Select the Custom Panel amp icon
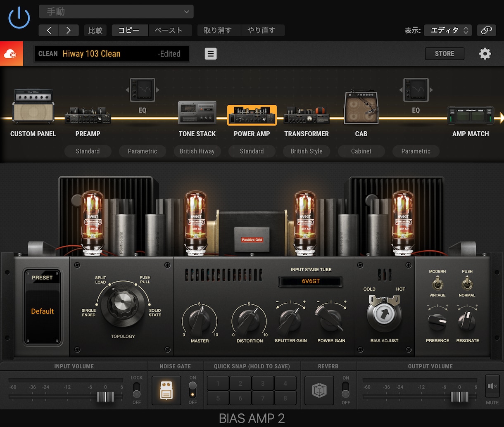 33,106
